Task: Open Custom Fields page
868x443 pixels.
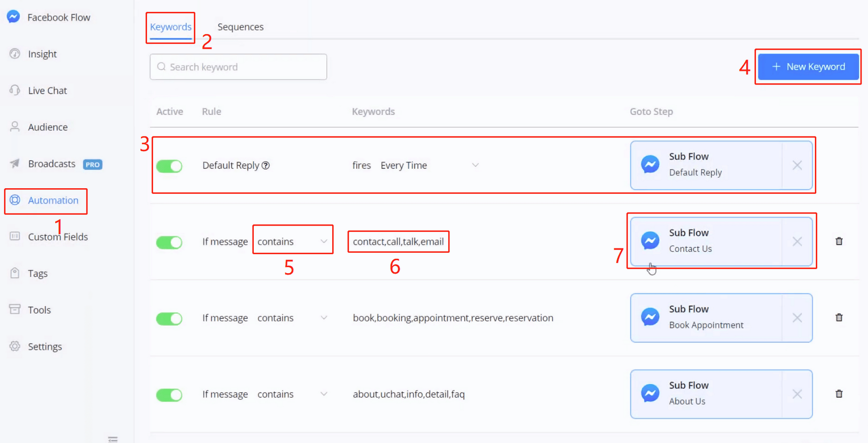Action: click(x=58, y=237)
